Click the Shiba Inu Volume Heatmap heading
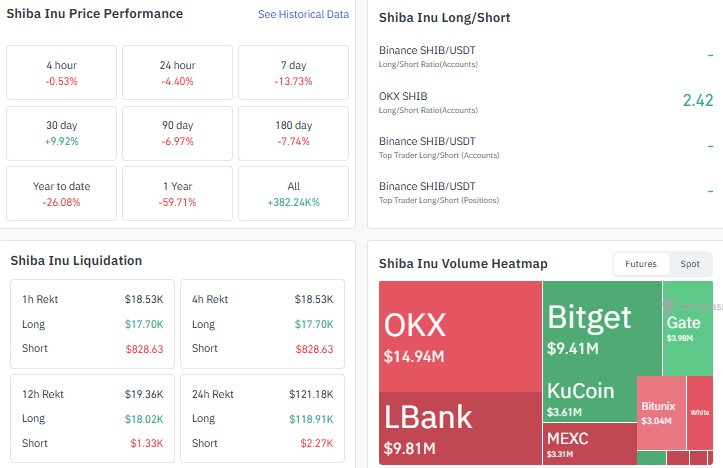The width and height of the screenshot is (723, 468). (x=463, y=264)
